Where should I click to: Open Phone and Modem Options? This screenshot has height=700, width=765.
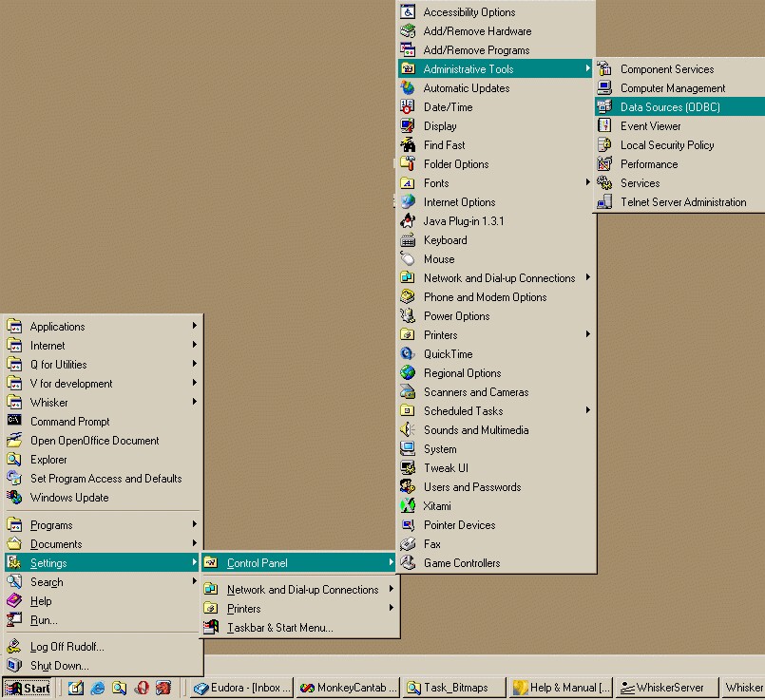point(496,297)
